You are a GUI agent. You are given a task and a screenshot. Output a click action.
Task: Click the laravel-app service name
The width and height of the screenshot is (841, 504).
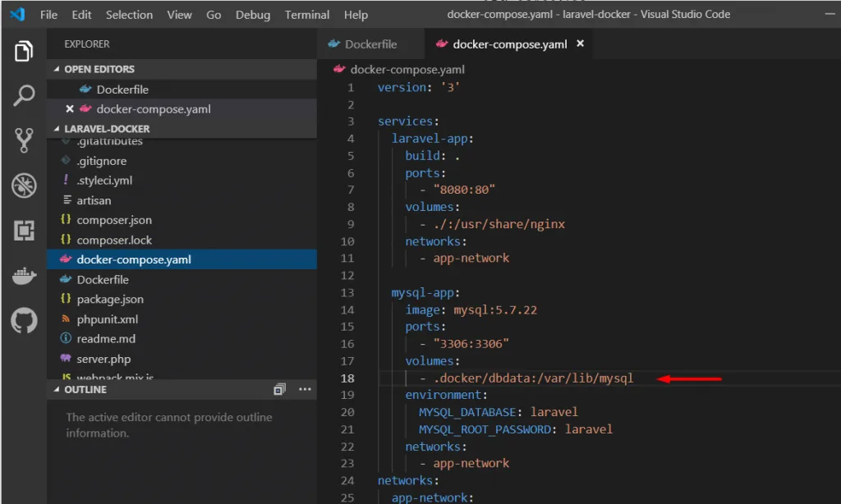[430, 139]
